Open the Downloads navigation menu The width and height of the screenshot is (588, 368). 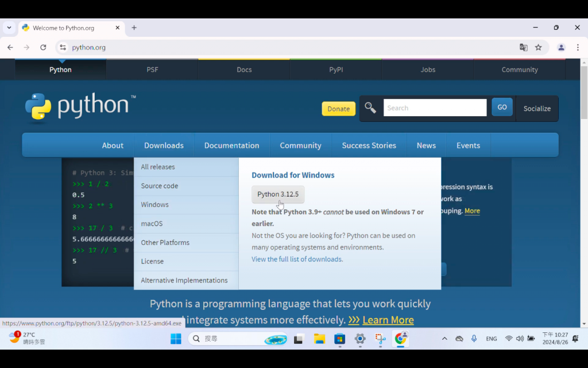click(x=164, y=145)
